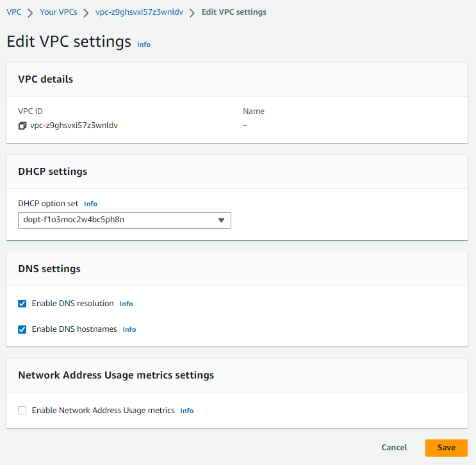Open Info link for Enable DNS hostnames
This screenshot has height=465, width=476.
(x=129, y=329)
